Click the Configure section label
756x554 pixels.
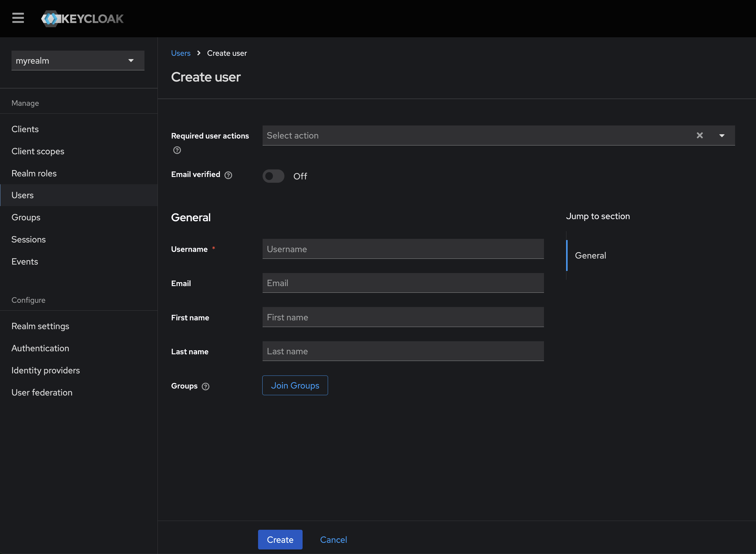(28, 300)
